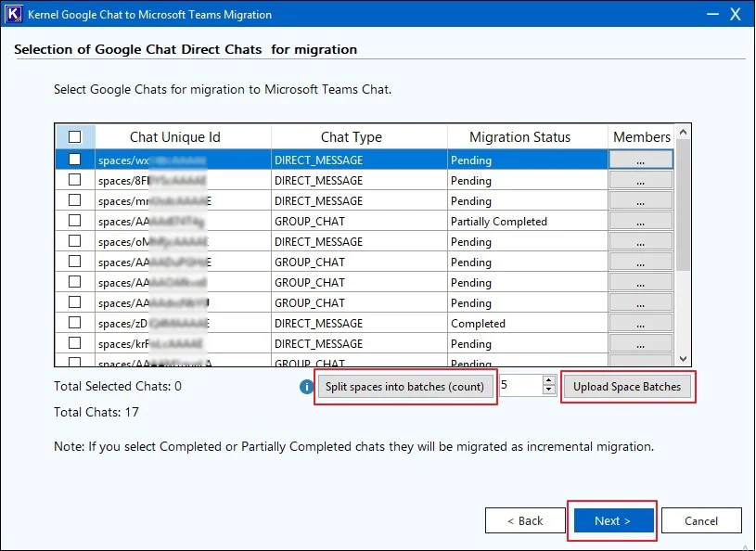
Task: Click Upload Space Batches button
Action: 627,387
